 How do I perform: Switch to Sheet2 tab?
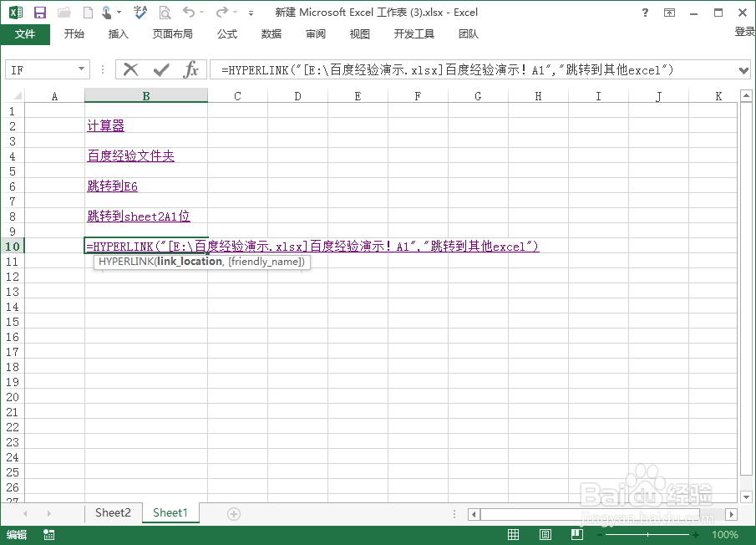point(113,512)
